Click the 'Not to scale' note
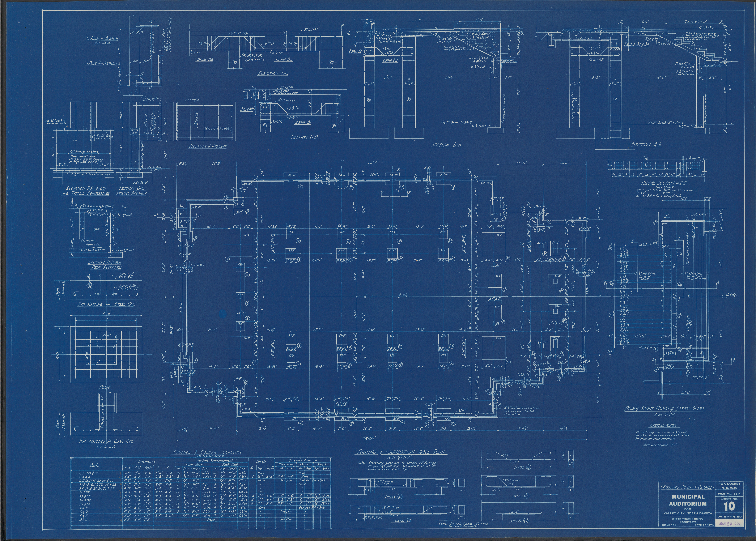756x541 pixels. 106,447
